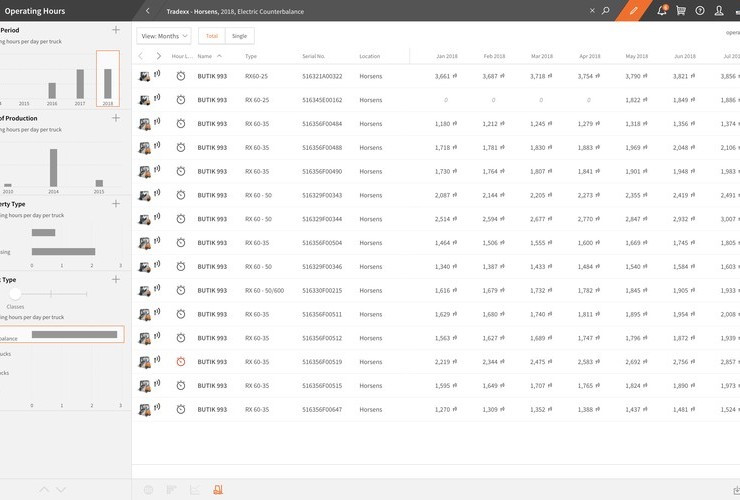The width and height of the screenshot is (740, 500).
Task: Click the search magnifier icon
Action: coord(606,11)
